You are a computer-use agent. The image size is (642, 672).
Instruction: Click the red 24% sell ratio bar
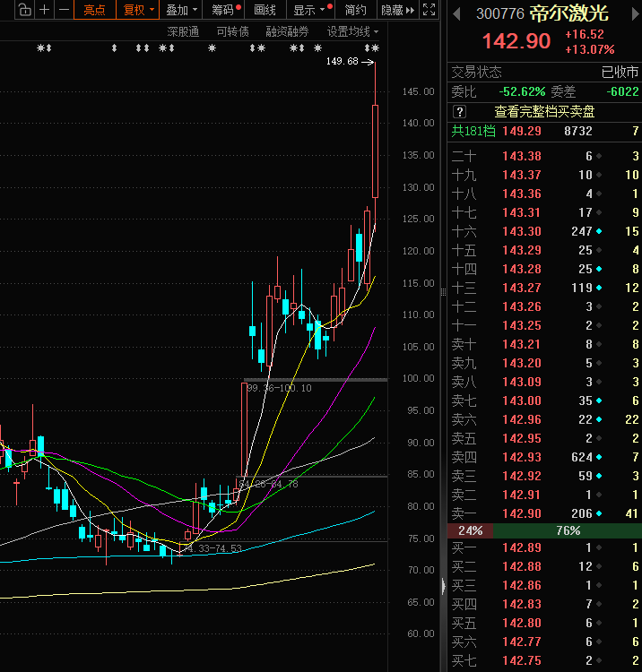tap(470, 531)
